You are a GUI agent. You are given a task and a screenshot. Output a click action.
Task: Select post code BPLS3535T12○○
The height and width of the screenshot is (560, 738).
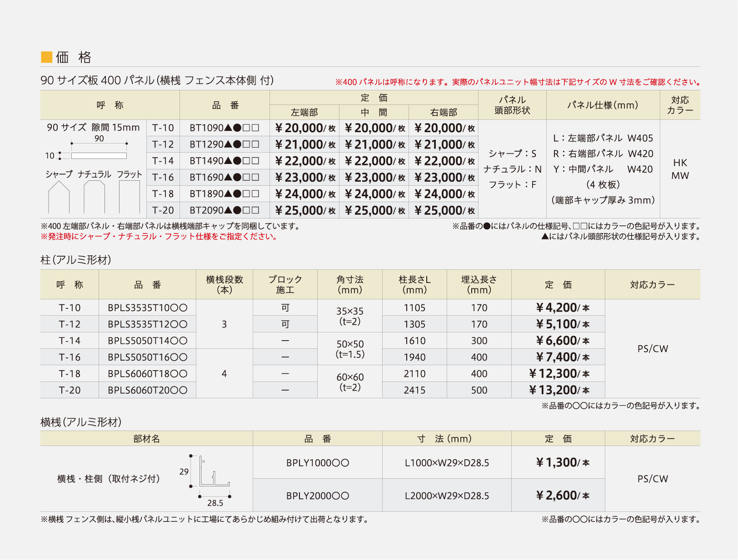(x=148, y=324)
